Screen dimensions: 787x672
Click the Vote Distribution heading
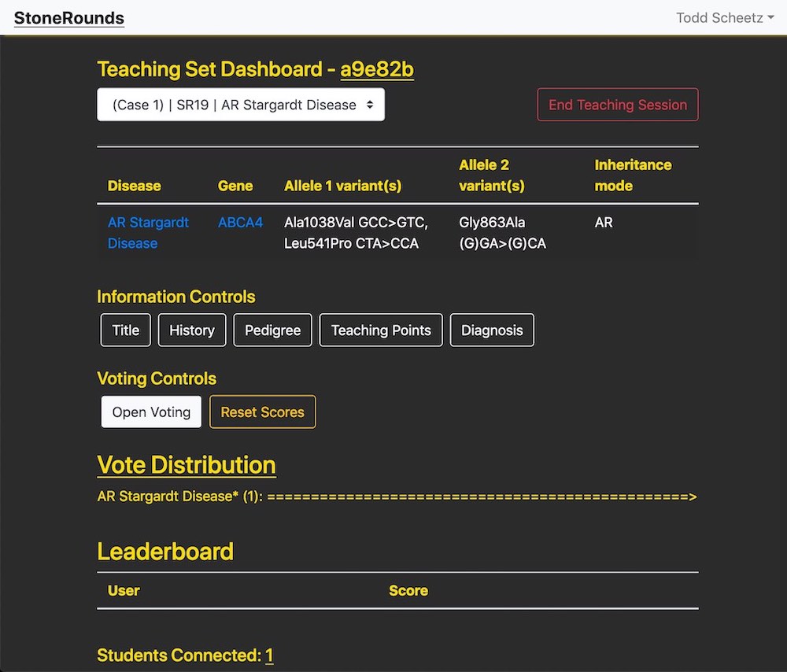coord(187,464)
